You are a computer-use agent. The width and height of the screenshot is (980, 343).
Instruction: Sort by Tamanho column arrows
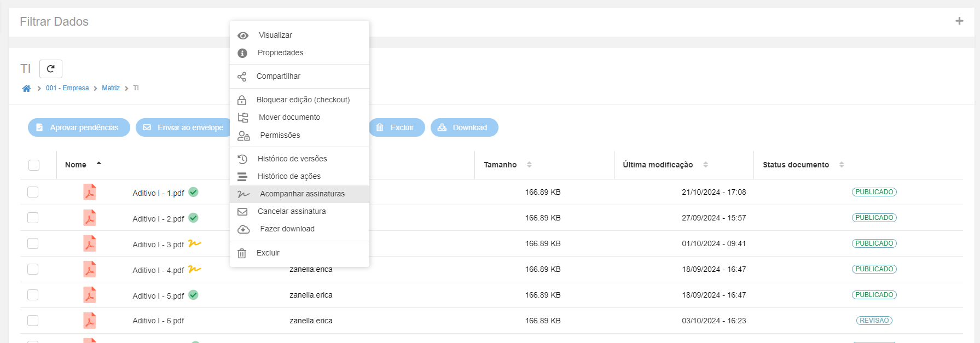point(529,165)
